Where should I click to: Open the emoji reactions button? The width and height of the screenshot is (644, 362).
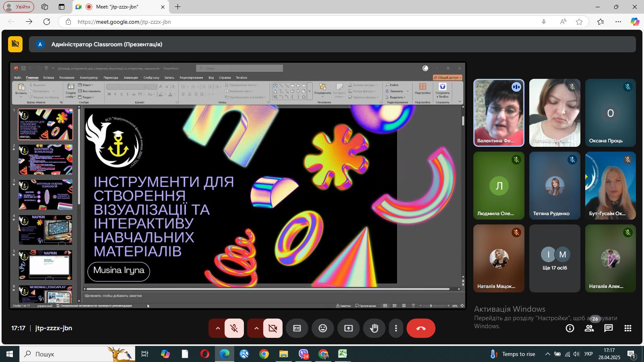tap(323, 328)
